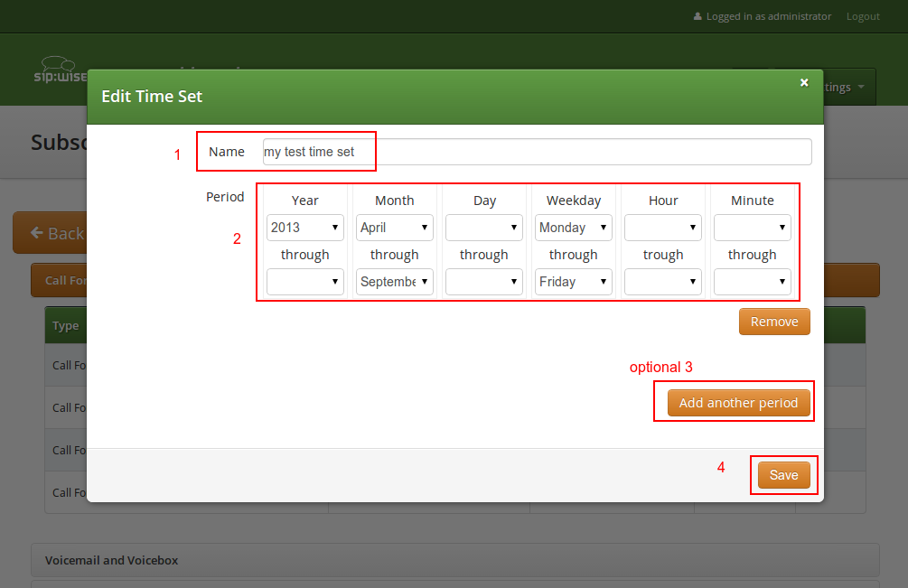Open the Weekday end dropdown showing Friday
Image resolution: width=908 pixels, height=588 pixels.
574,282
